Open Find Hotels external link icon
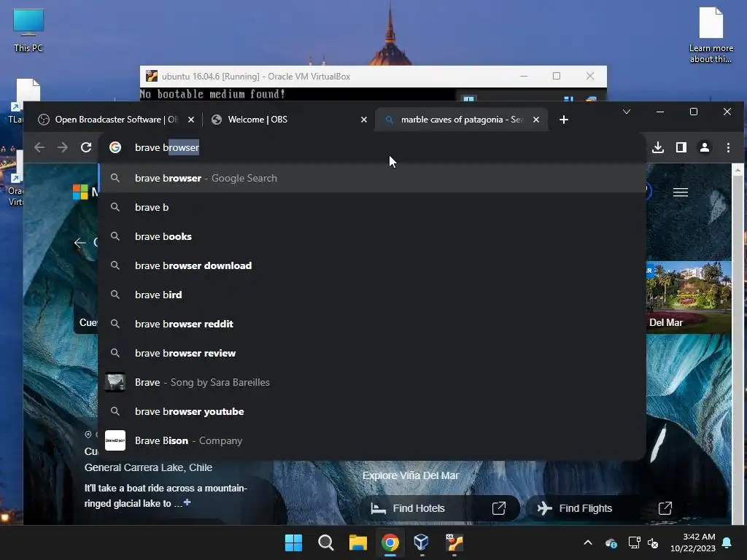The image size is (747, 560). click(499, 508)
